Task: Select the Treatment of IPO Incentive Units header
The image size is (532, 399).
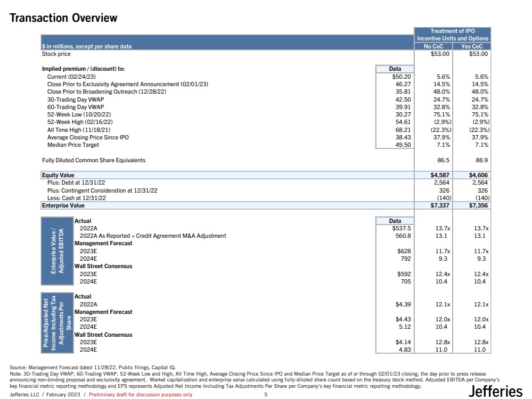Action: coord(453,35)
